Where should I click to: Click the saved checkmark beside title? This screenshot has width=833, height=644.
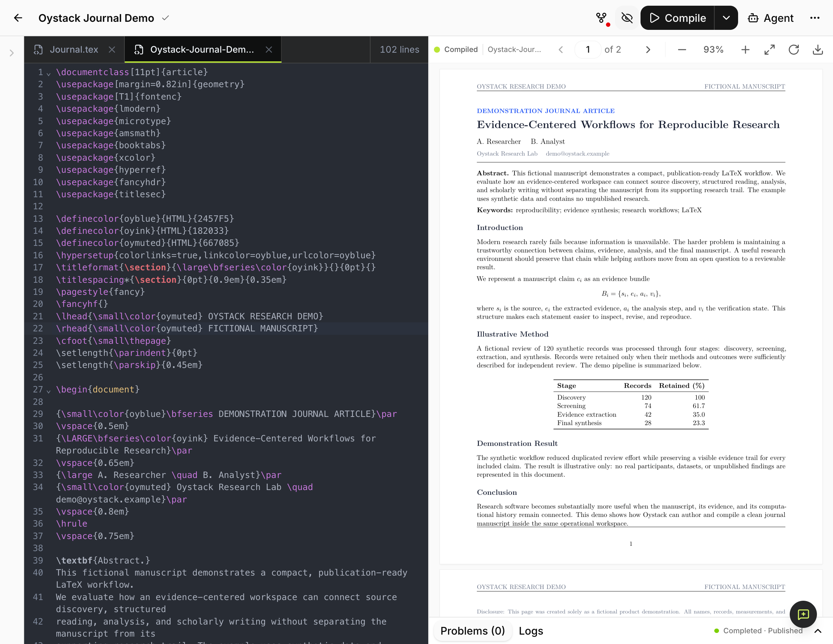click(165, 18)
